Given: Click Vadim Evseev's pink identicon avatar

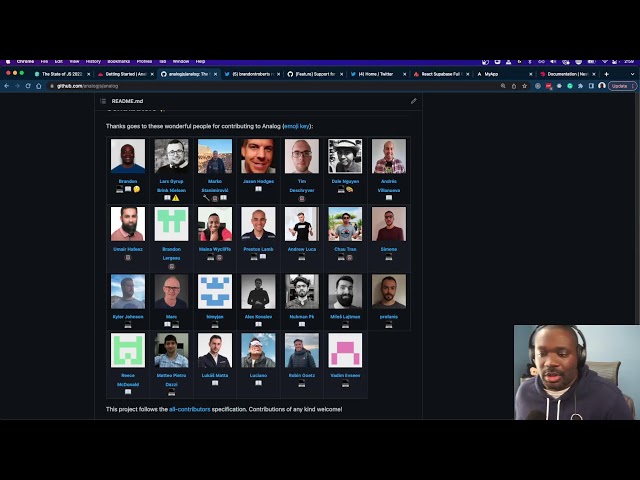Looking at the screenshot, I should (x=345, y=350).
